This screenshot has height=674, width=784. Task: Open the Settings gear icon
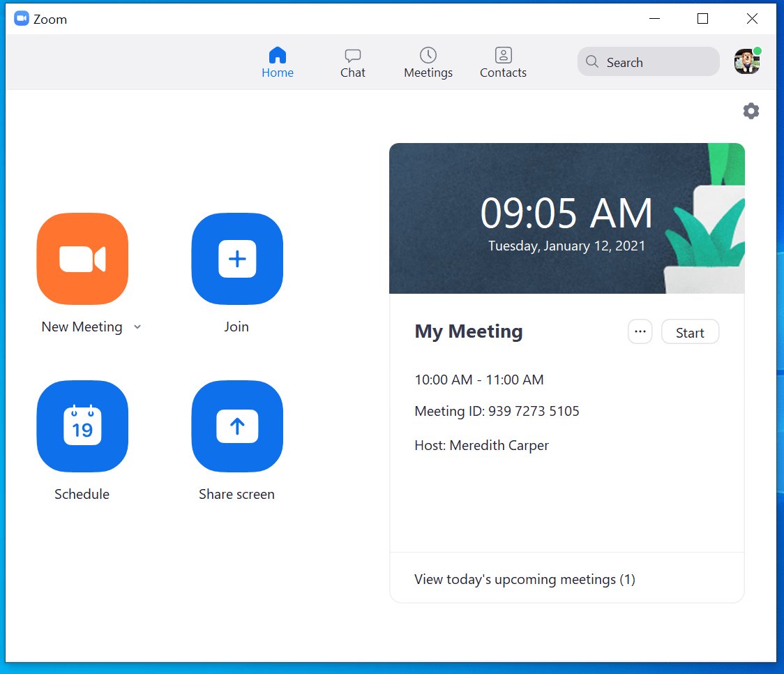[x=751, y=110]
